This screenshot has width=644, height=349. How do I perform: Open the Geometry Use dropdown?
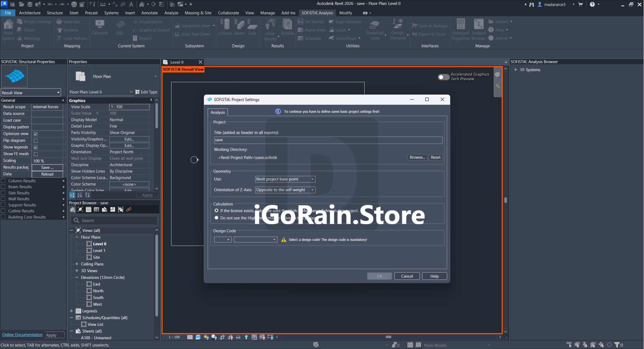coord(285,179)
